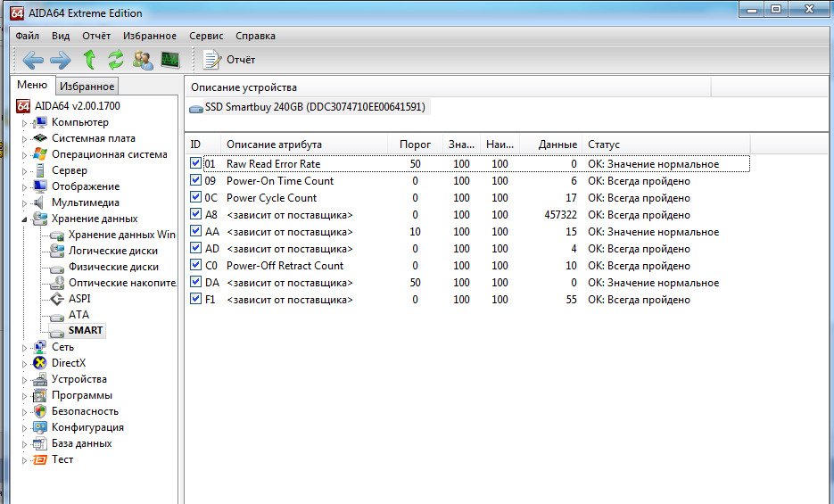Open the Справка menu
The image size is (834, 504).
255,37
